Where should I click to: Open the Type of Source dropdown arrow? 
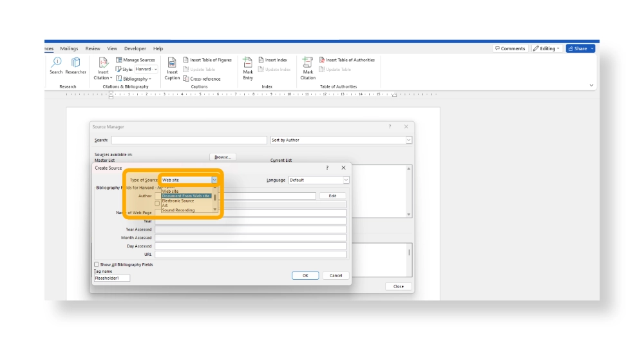214,180
